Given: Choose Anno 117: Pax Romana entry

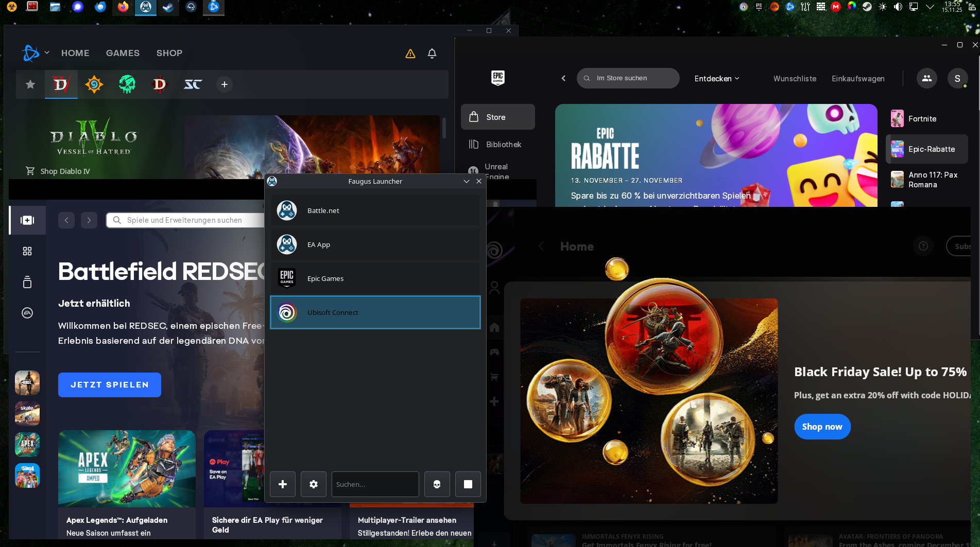Looking at the screenshot, I should pos(927,180).
